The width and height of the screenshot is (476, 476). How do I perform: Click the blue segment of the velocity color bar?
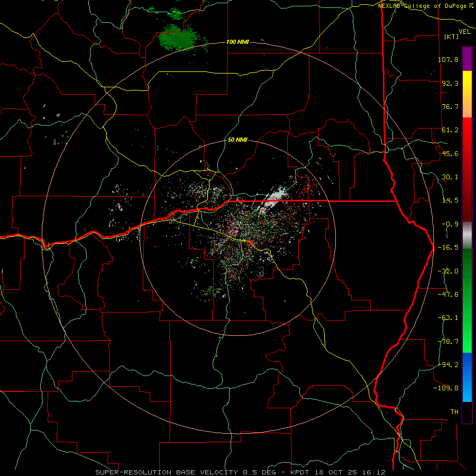coord(467,377)
